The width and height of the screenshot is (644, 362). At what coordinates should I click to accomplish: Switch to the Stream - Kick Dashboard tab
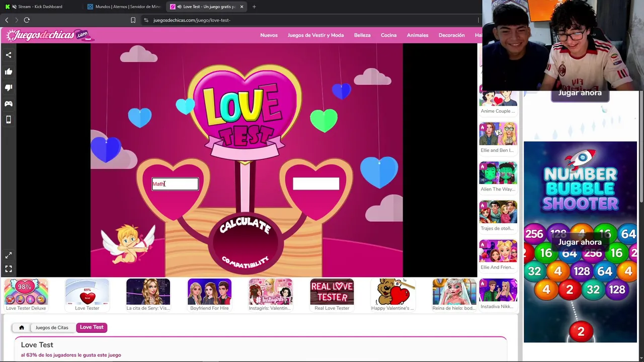tap(40, 7)
